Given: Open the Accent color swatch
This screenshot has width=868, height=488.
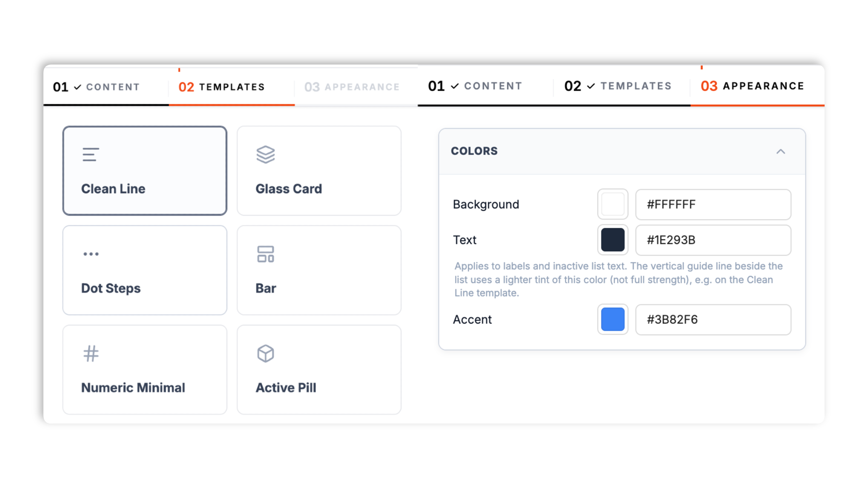Looking at the screenshot, I should pyautogui.click(x=613, y=319).
